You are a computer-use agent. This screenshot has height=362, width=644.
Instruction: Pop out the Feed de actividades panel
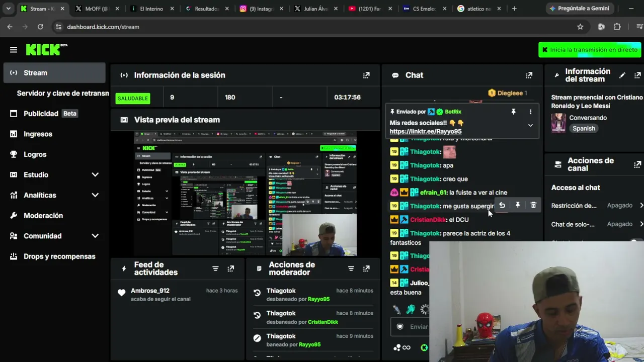click(230, 268)
